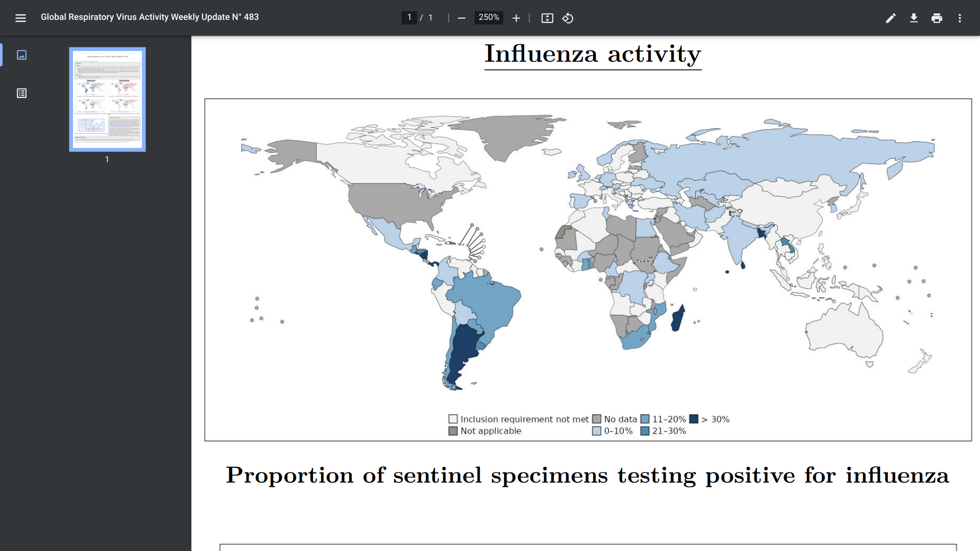The width and height of the screenshot is (980, 551).
Task: Click the '0-10%' legend color swatch
Action: tap(596, 431)
